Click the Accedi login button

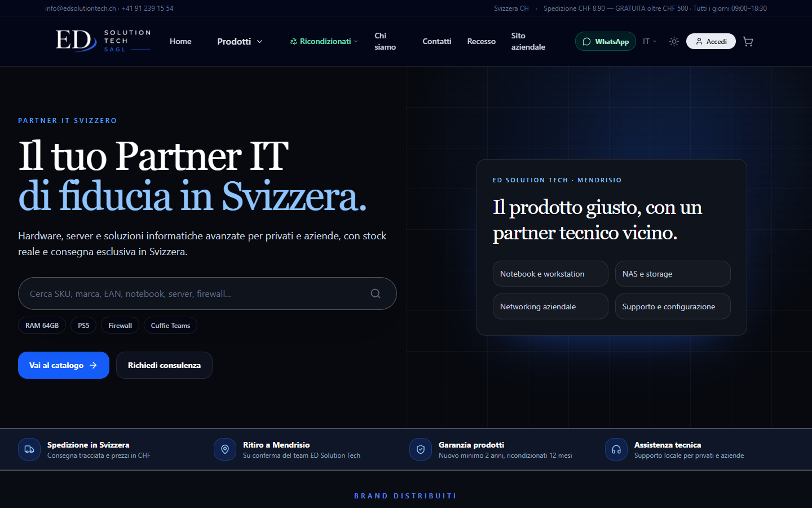pyautogui.click(x=711, y=41)
